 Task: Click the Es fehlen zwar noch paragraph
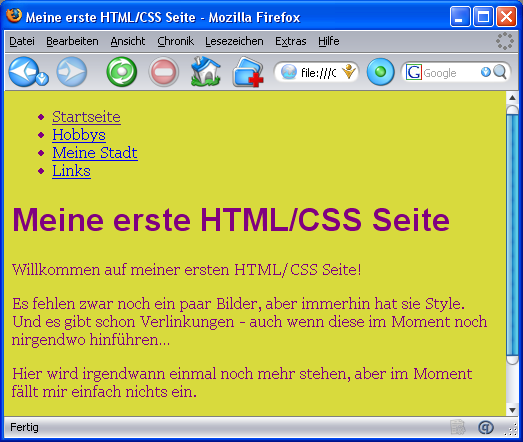pyautogui.click(x=249, y=322)
